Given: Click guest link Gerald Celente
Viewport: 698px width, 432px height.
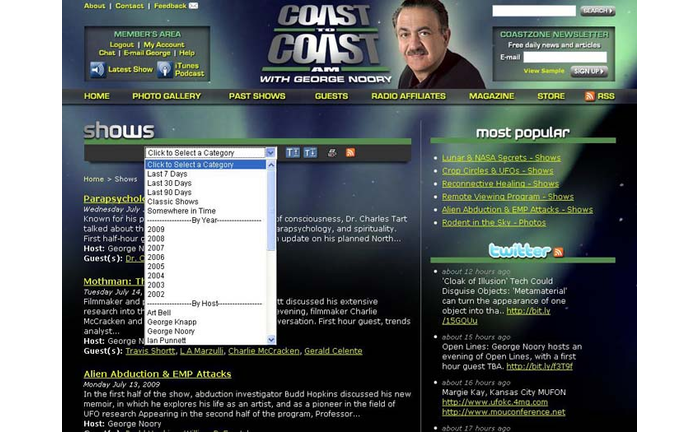Looking at the screenshot, I should pos(333,351).
